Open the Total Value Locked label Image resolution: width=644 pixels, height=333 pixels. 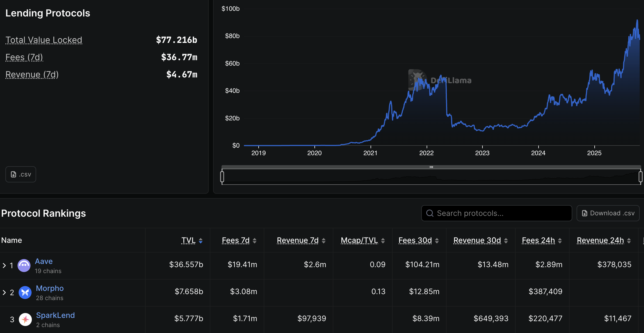coord(44,40)
